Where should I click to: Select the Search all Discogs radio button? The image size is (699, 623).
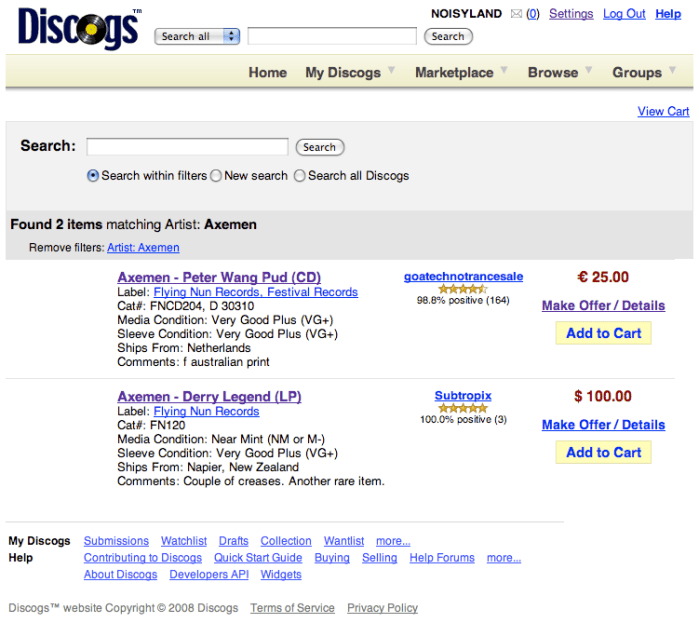299,175
